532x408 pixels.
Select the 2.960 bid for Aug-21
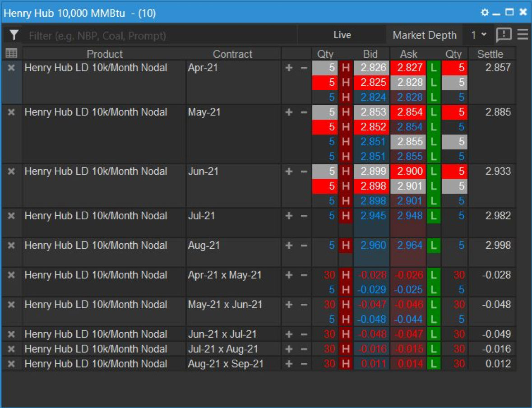click(x=371, y=245)
